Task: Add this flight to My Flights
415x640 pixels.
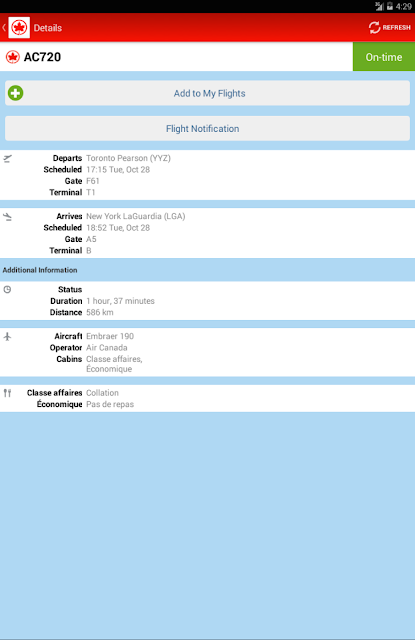Action: tap(207, 93)
